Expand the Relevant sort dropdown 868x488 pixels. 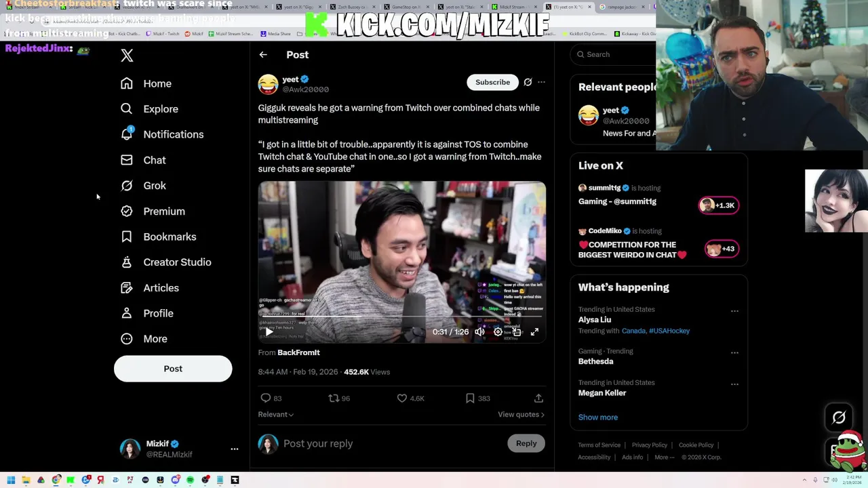point(275,414)
